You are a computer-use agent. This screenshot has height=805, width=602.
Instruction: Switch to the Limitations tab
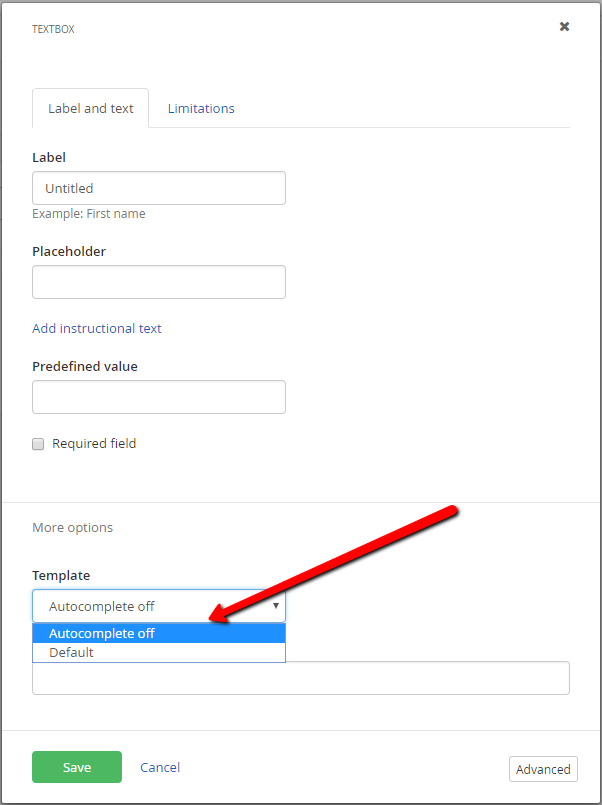[201, 108]
